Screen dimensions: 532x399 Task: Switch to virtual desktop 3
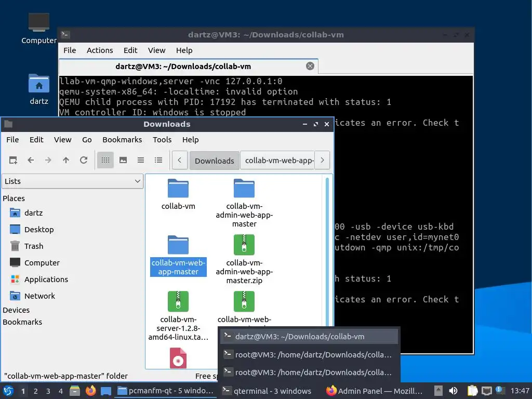(x=48, y=391)
